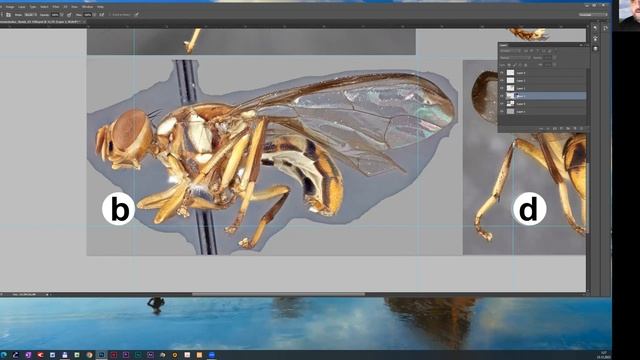Screen dimensions: 640x360
Task: Click the brush Flow value field
Action: tap(88, 15)
